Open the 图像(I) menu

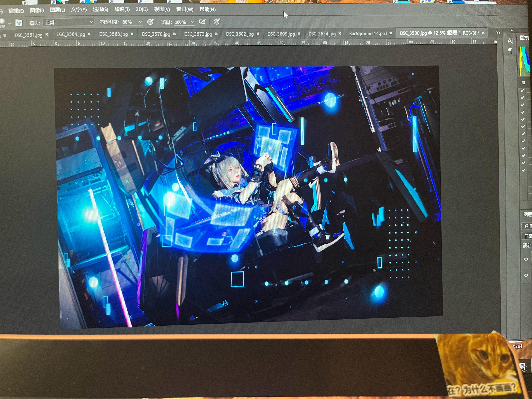37,10
